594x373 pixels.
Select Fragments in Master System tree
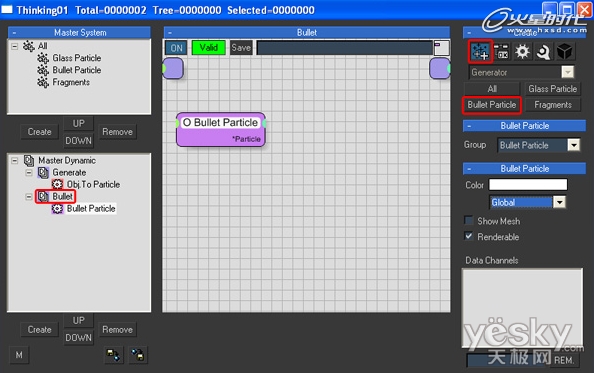coord(71,82)
